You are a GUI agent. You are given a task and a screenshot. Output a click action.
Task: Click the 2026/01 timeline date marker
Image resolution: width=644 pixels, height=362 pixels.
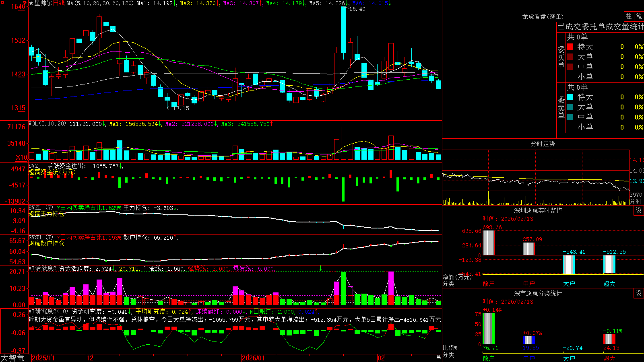pos(254,358)
